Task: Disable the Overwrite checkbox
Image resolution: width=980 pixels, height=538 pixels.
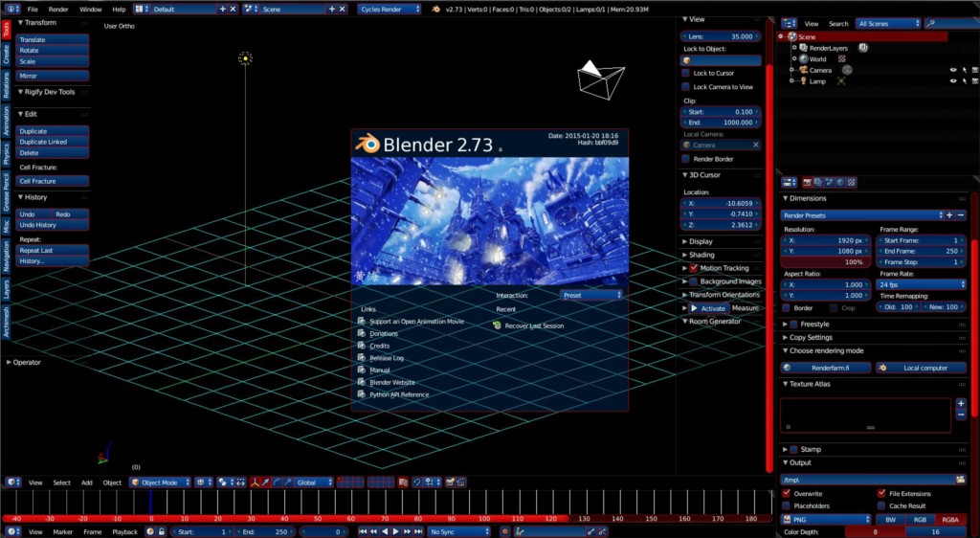Action: 787,494
